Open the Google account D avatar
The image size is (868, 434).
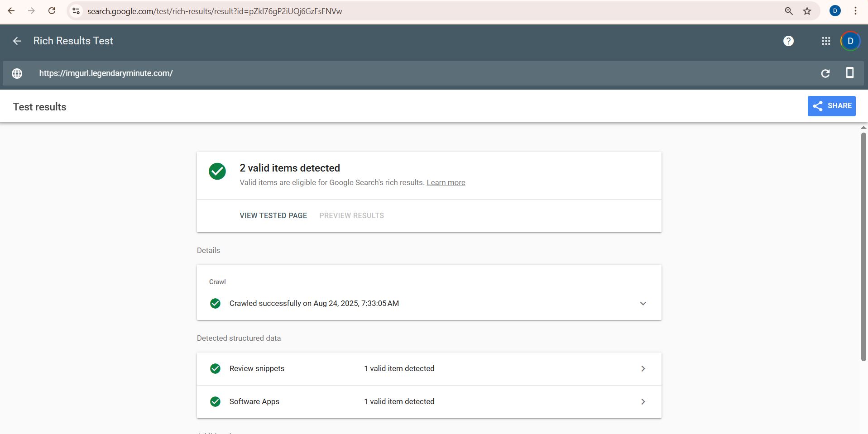[850, 41]
